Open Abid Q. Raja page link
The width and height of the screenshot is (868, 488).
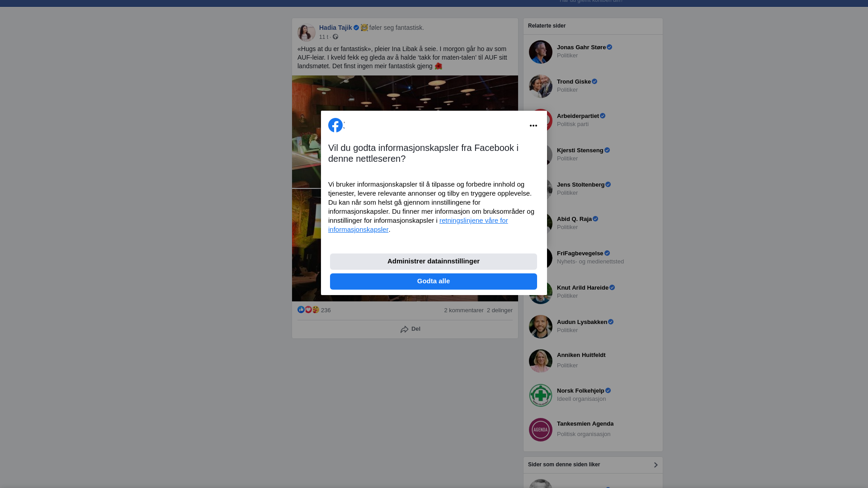tap(574, 219)
